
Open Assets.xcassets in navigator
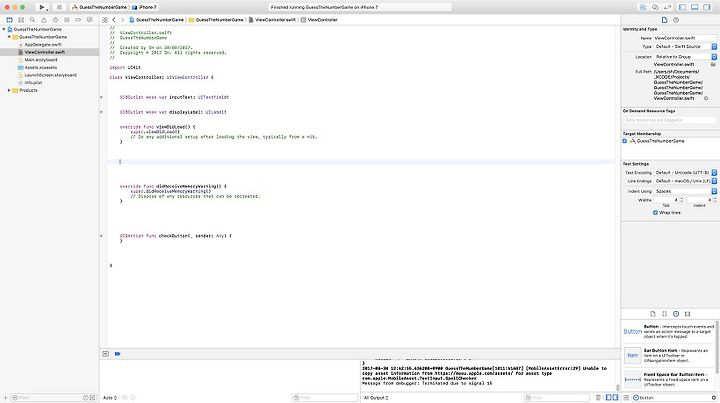coord(40,67)
